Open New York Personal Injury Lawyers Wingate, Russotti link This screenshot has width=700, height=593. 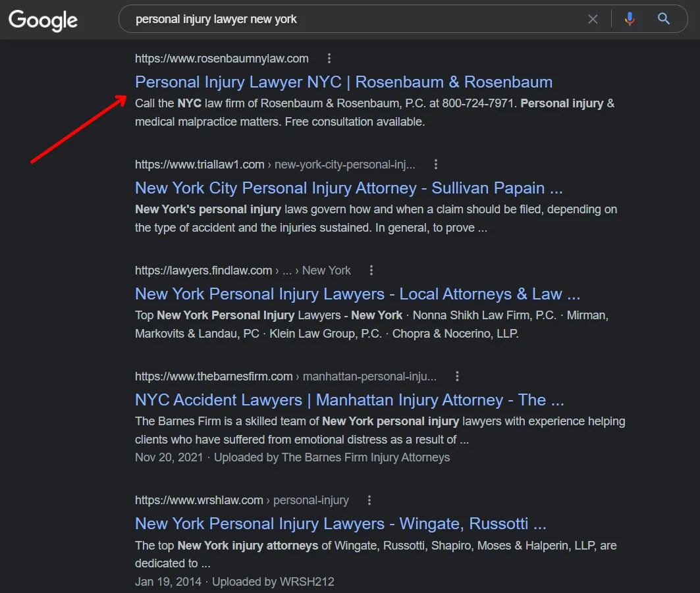click(340, 524)
